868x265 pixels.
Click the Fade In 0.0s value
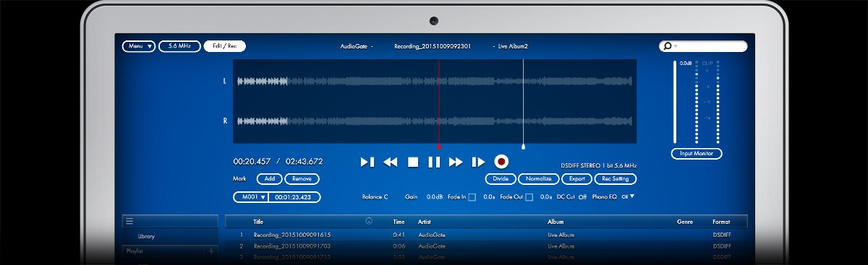[x=489, y=196]
